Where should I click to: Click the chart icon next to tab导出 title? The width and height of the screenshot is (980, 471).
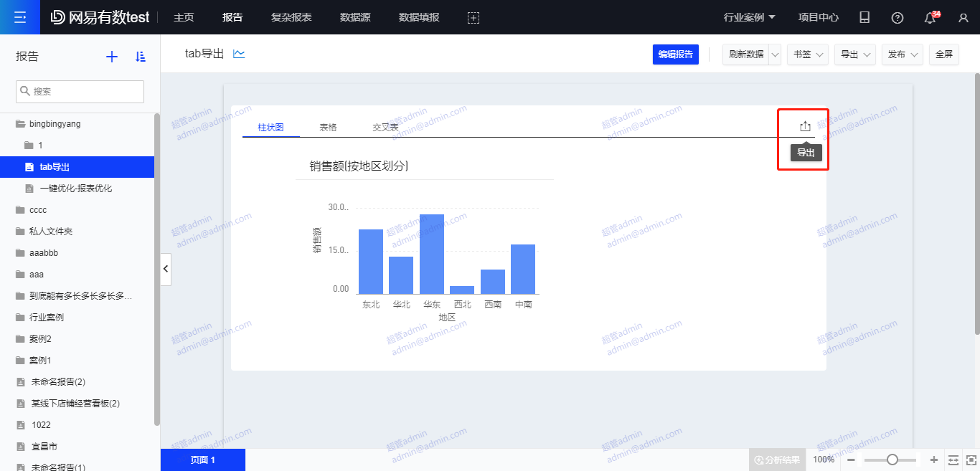[239, 54]
